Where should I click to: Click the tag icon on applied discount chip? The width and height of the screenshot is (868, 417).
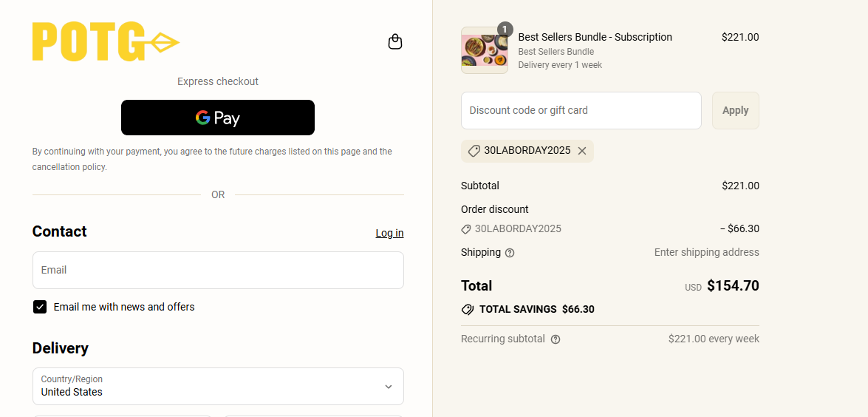[x=474, y=151]
